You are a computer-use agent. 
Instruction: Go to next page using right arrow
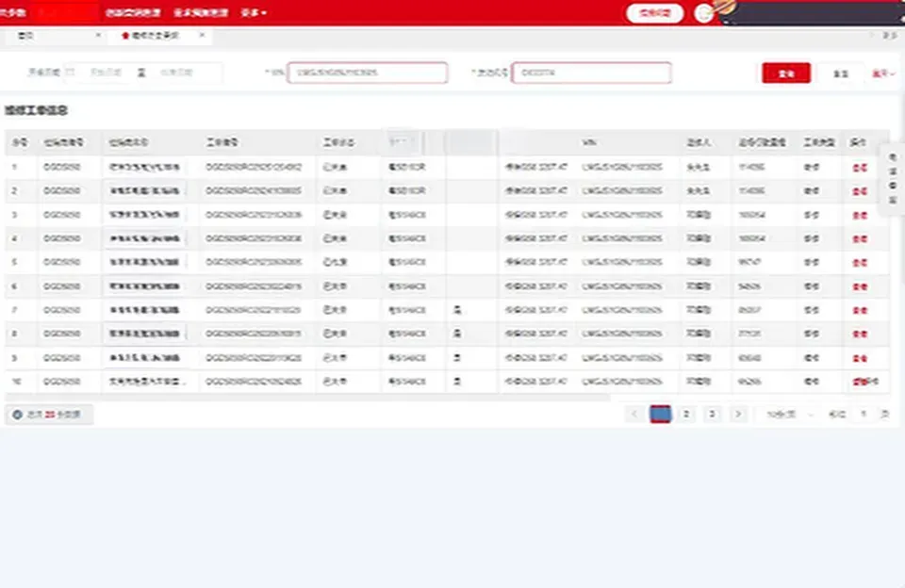pos(738,414)
